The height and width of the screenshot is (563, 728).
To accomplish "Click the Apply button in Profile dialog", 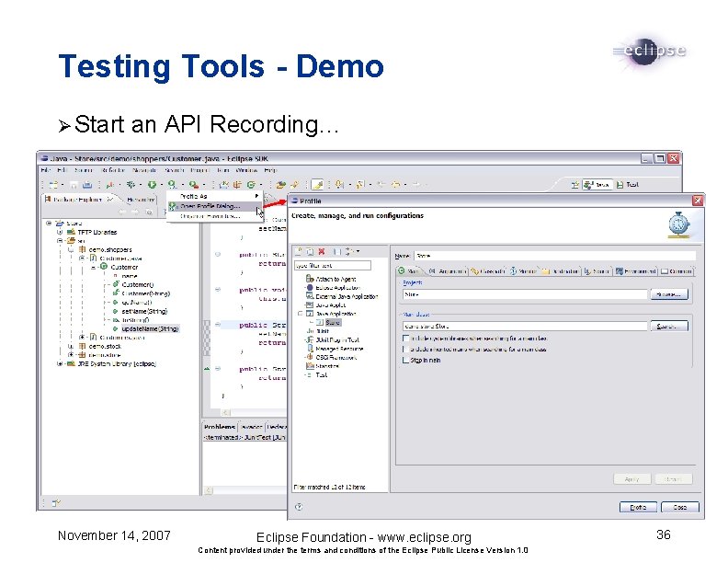I will (631, 479).
